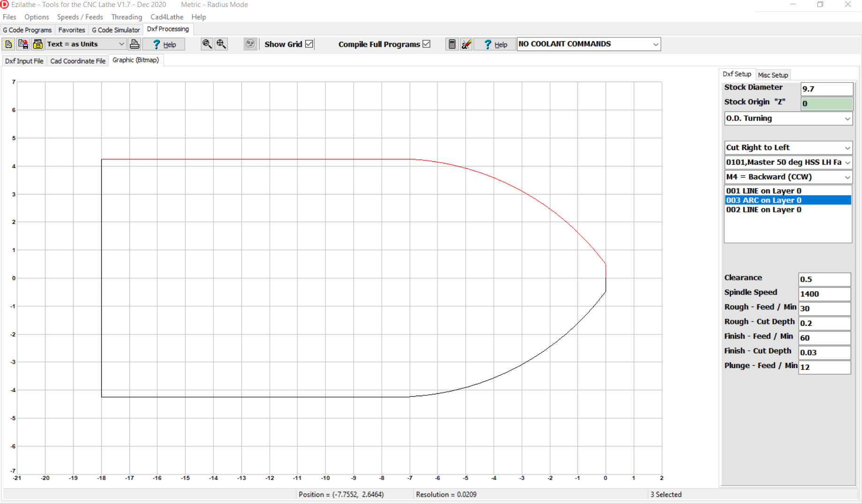Toggle the Compile Full Programs checkbox
This screenshot has width=862, height=504.
[x=426, y=44]
